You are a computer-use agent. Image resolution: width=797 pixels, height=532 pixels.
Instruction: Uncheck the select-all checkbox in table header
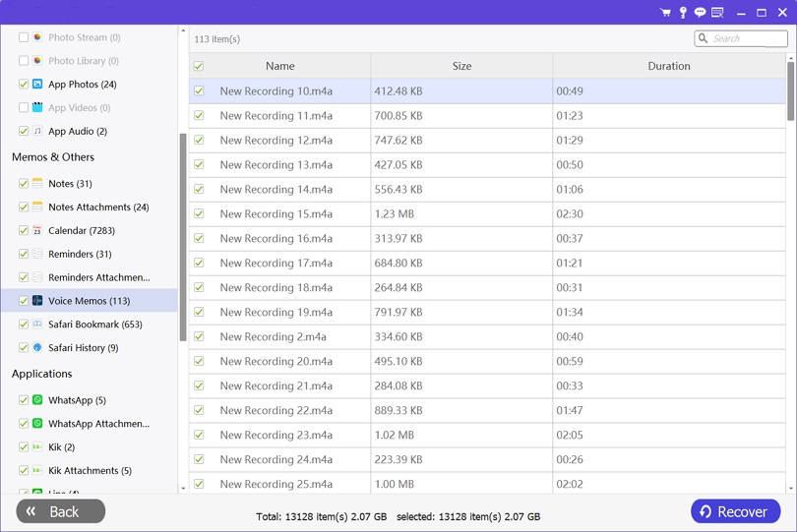199,66
